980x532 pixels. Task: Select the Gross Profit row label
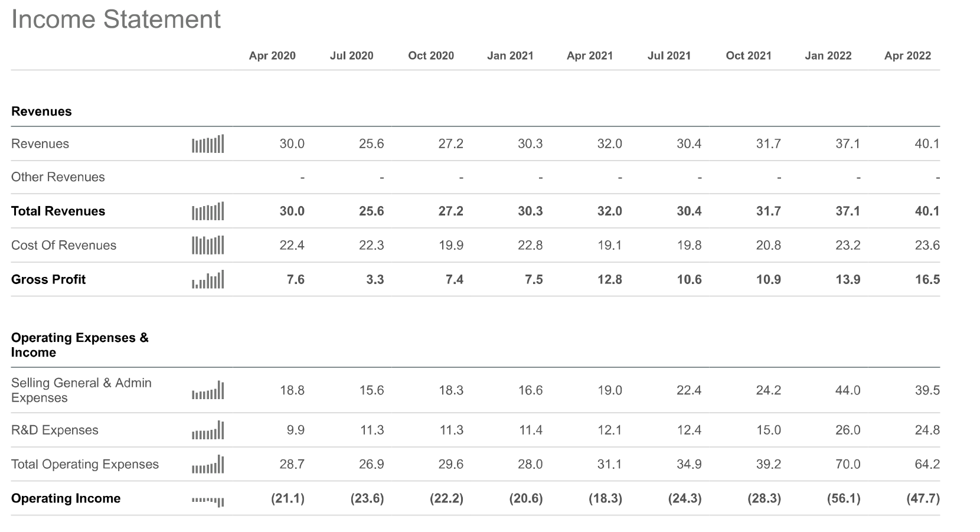click(48, 279)
